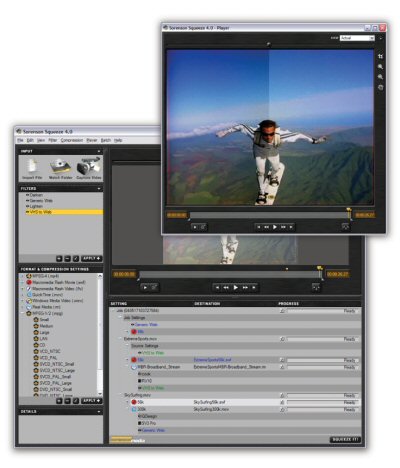Click the SQUEEZE IT! button

(x=345, y=439)
